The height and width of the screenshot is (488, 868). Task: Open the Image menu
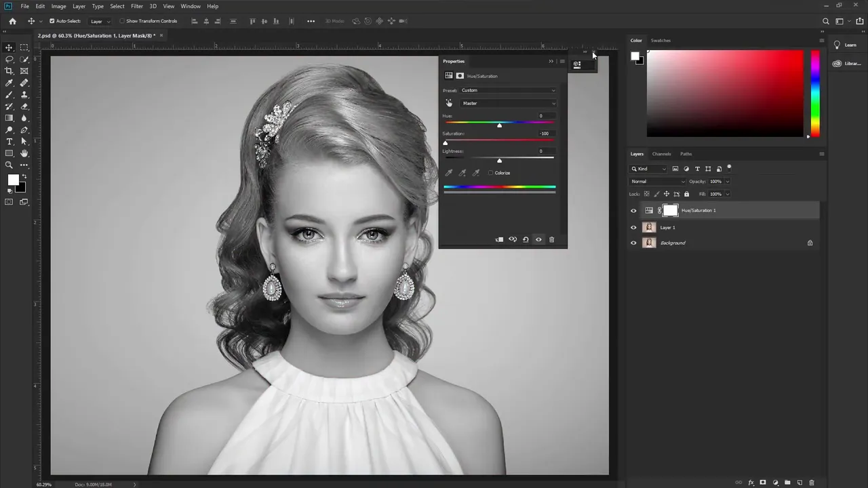59,6
